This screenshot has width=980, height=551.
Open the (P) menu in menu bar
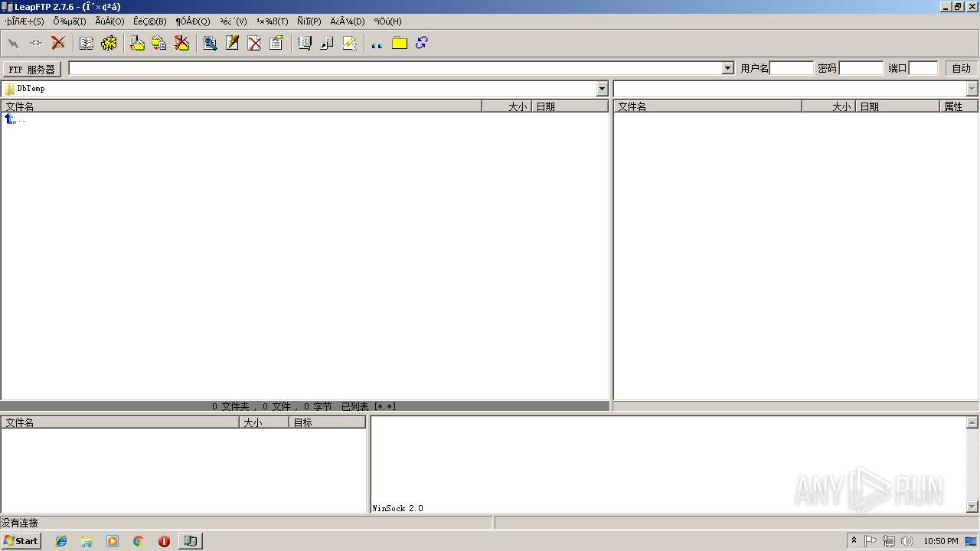309,21
